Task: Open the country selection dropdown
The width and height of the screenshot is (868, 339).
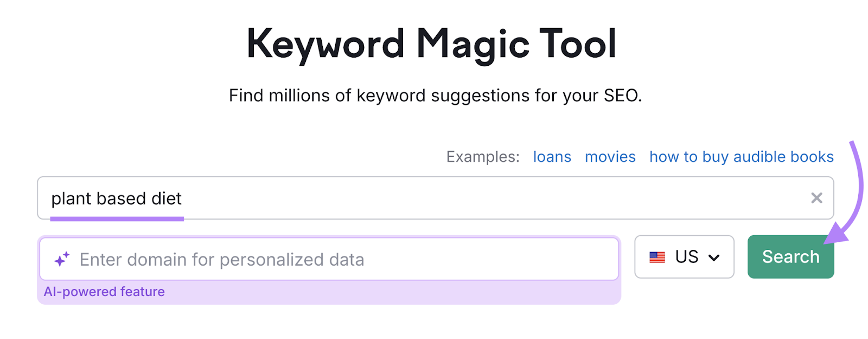Action: (684, 257)
